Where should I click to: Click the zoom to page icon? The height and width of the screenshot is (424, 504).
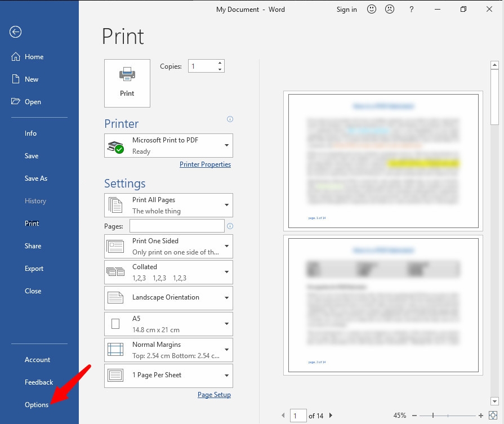493,416
